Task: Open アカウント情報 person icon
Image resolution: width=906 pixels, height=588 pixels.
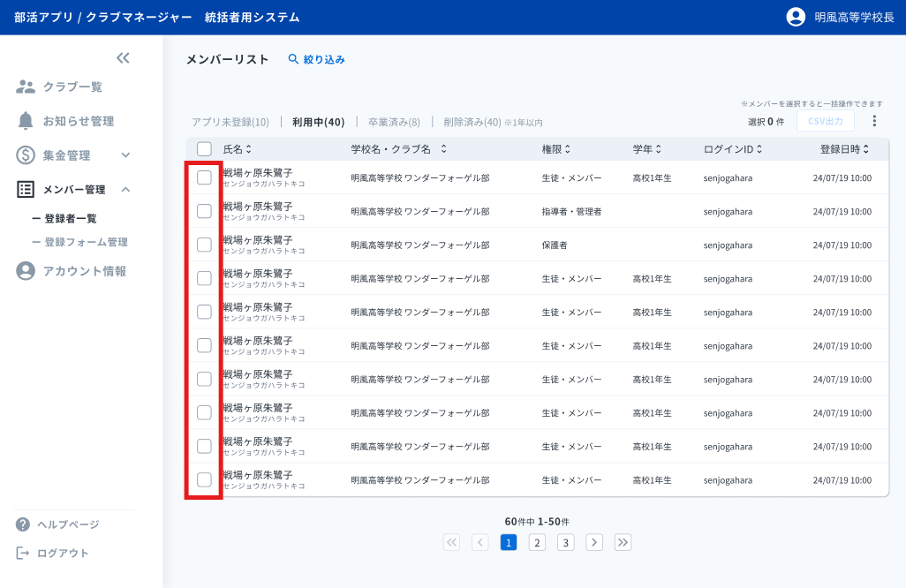Action: coord(26,271)
